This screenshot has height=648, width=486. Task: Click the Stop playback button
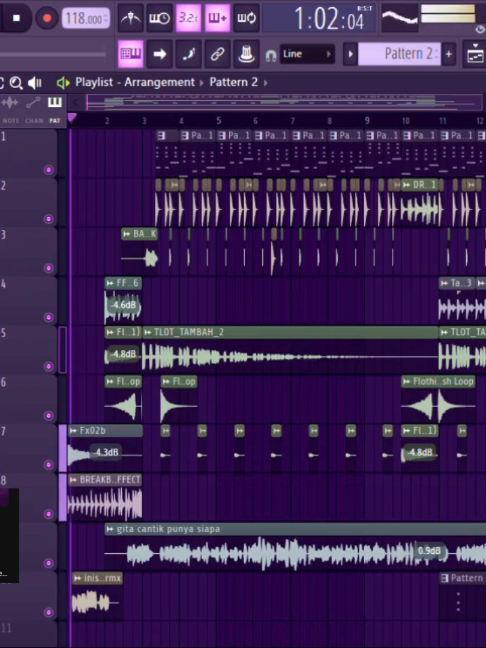click(16, 18)
